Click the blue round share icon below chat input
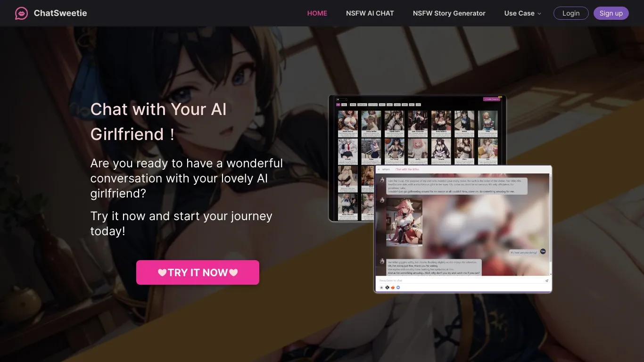 (398, 287)
